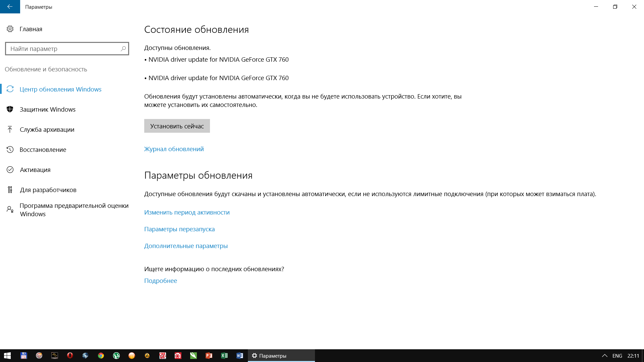Image resolution: width=644 pixels, height=362 pixels.
Task: Focus the Найти параметр search field
Action: click(x=64, y=49)
